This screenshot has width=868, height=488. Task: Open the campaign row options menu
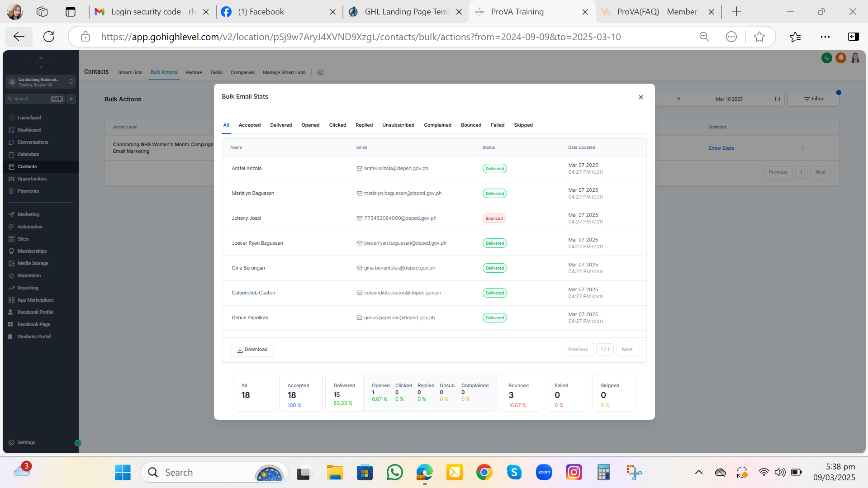pos(803,148)
